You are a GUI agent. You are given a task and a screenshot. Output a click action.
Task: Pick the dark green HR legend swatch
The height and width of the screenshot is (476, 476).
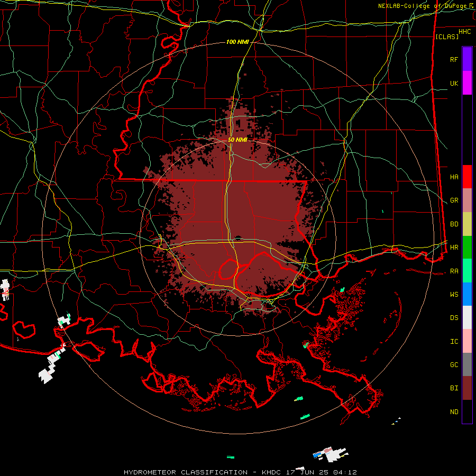coord(467,248)
